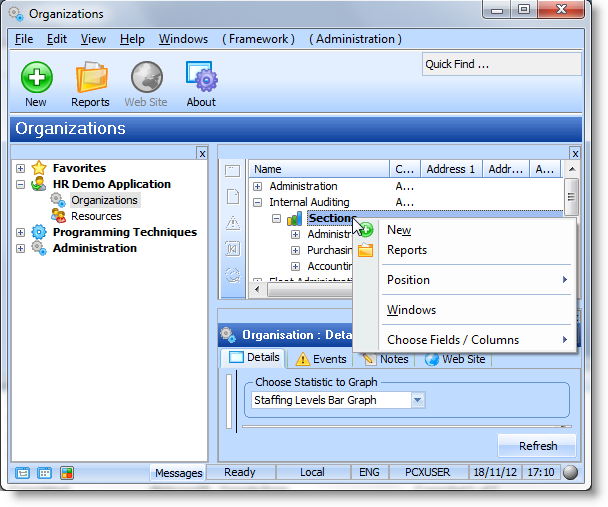The height and width of the screenshot is (507, 608).
Task: Choose Reports in the context menu
Action: [x=465, y=250]
